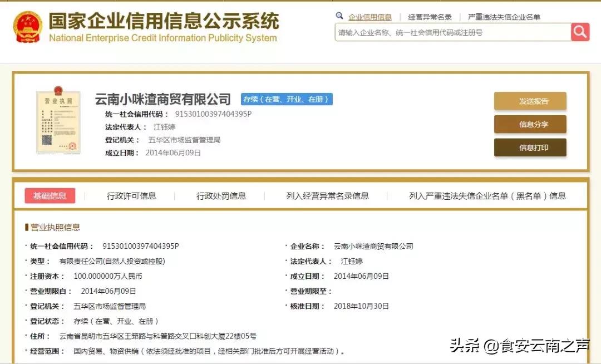Screen dimensions: 601x364
Task: Click the red 基础信息 tab indicator
Action: point(50,196)
